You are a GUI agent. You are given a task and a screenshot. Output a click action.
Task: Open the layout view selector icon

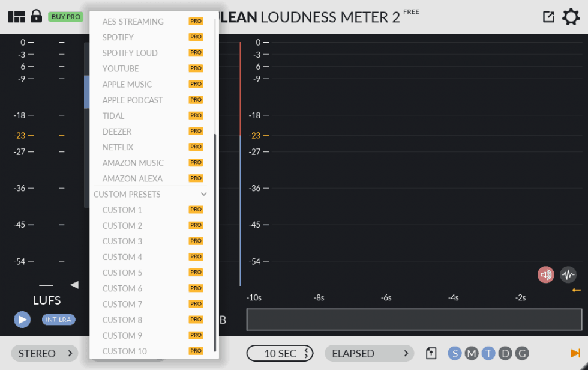[17, 17]
